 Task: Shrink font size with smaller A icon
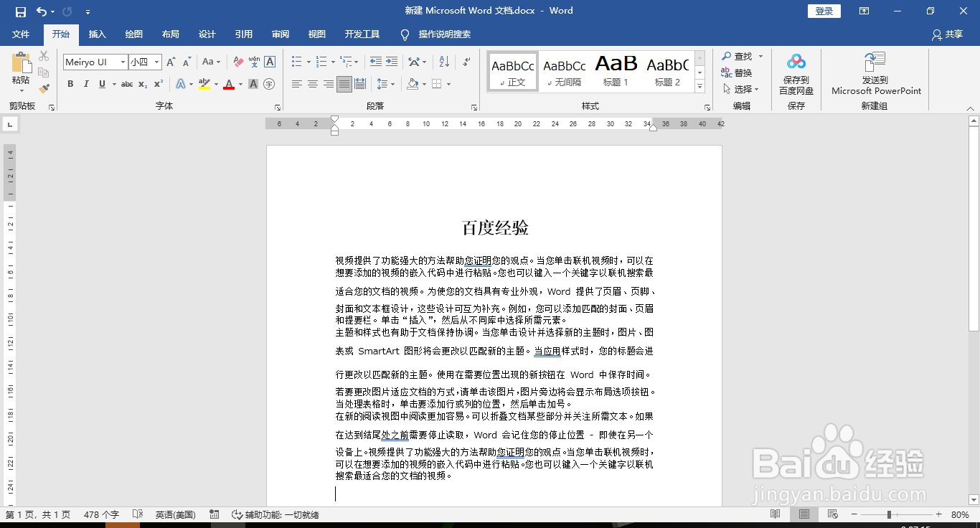187,62
